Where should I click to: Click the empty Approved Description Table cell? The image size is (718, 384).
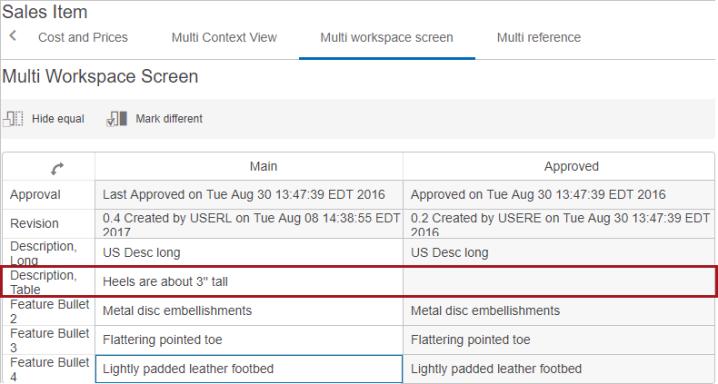coord(559,282)
